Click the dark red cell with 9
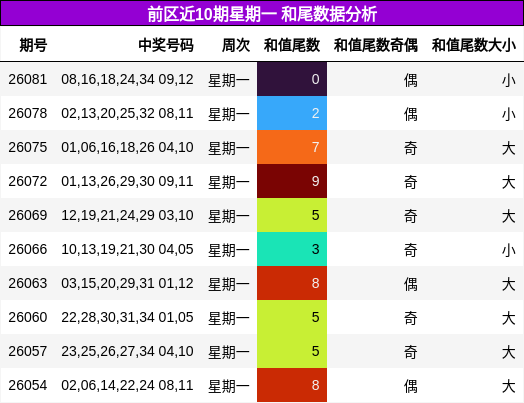This screenshot has height=403, width=524. (292, 181)
